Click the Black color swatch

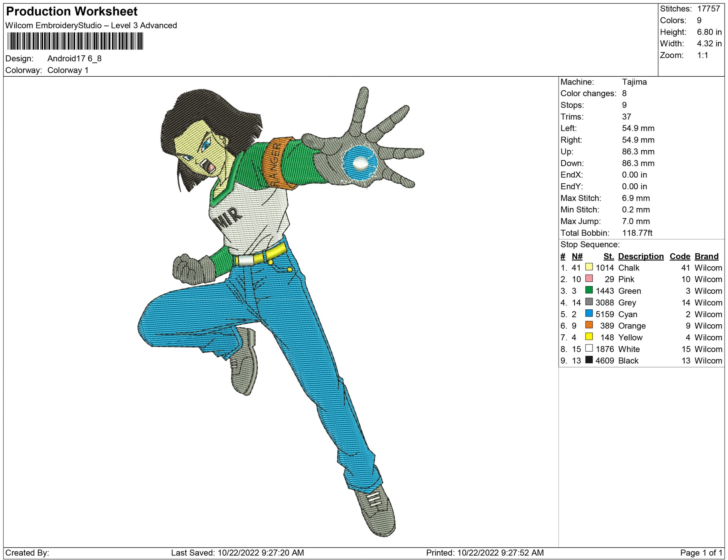[589, 359]
